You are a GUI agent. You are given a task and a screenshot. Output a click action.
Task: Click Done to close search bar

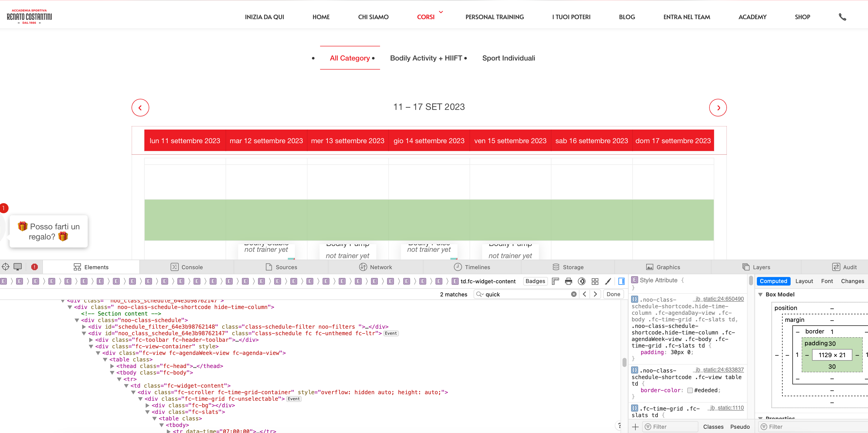tap(613, 294)
